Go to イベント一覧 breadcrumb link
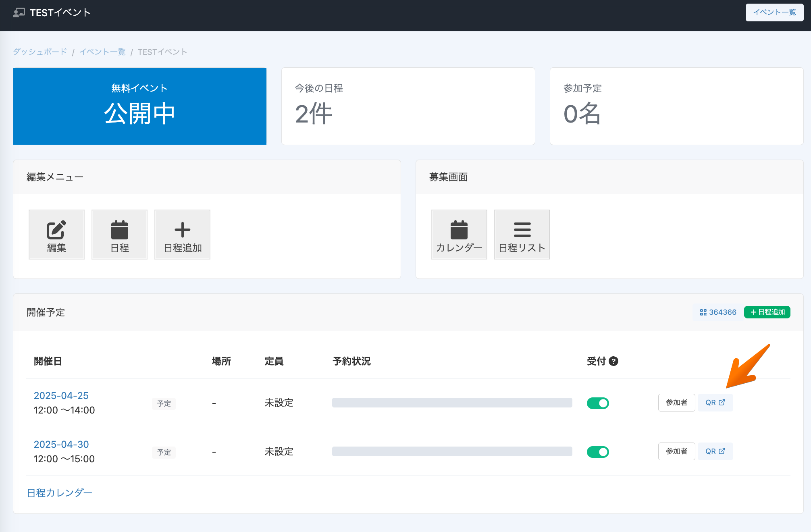811x532 pixels. pos(102,52)
